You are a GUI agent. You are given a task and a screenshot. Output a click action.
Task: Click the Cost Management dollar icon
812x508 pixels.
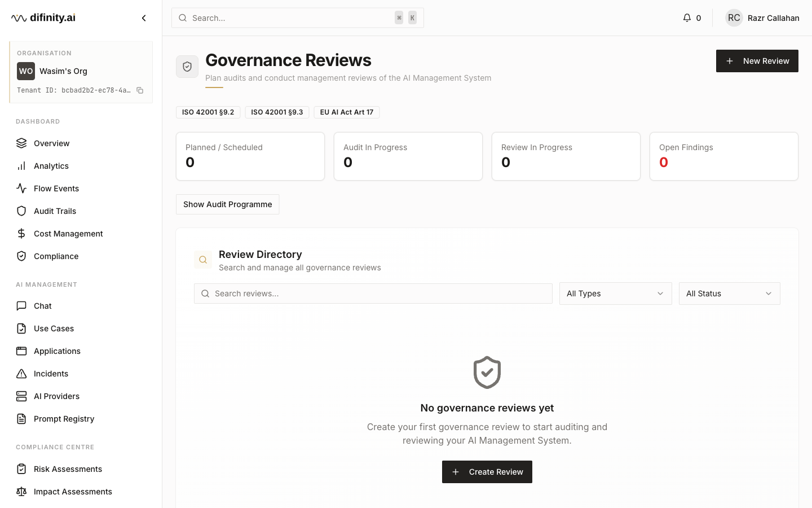click(x=21, y=234)
